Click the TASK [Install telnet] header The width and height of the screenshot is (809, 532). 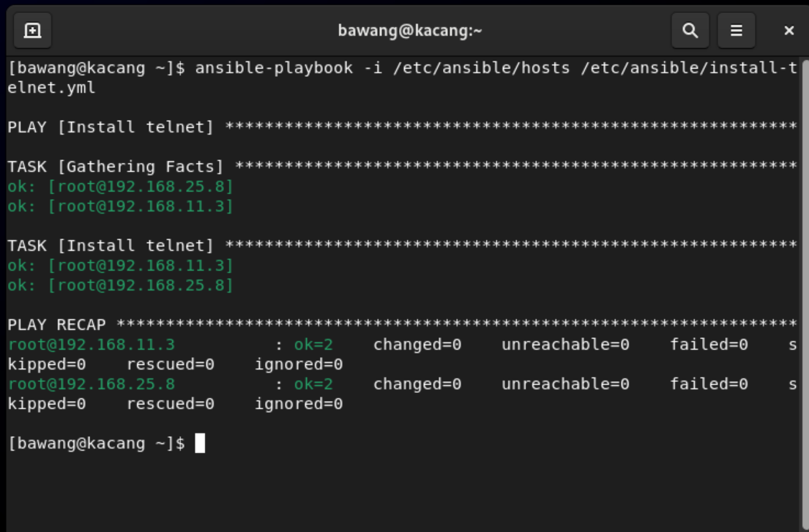click(111, 245)
